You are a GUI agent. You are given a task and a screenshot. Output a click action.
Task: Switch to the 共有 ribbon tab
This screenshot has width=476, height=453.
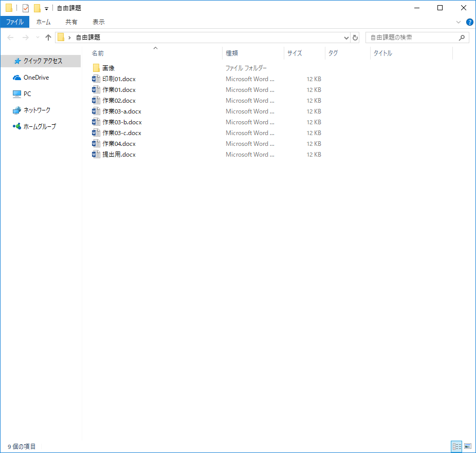click(x=71, y=22)
